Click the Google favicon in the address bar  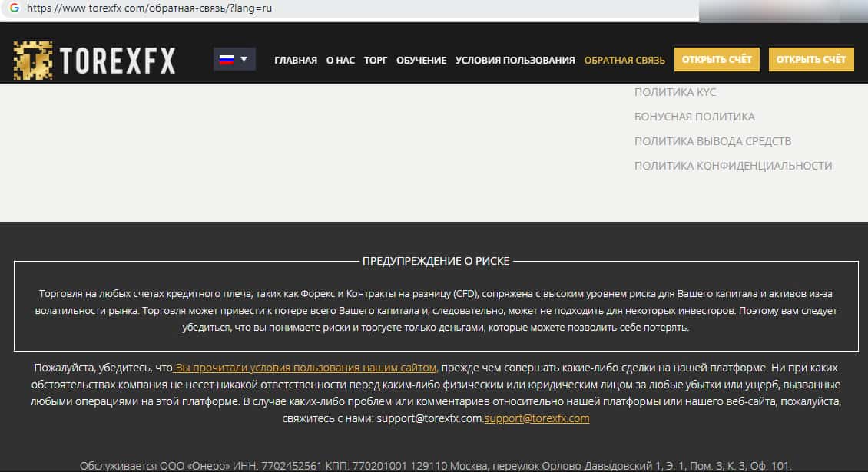point(15,8)
